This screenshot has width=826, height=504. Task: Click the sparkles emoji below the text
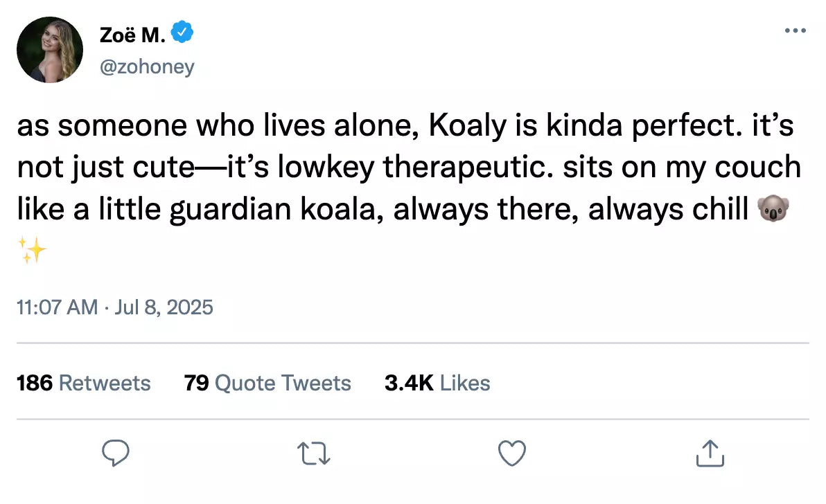(x=32, y=251)
